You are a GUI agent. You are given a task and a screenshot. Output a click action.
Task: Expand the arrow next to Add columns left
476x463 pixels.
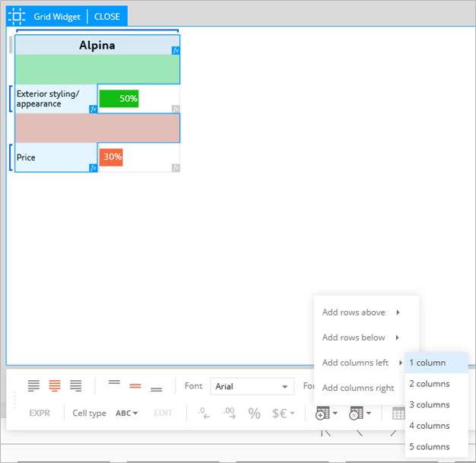[401, 363]
